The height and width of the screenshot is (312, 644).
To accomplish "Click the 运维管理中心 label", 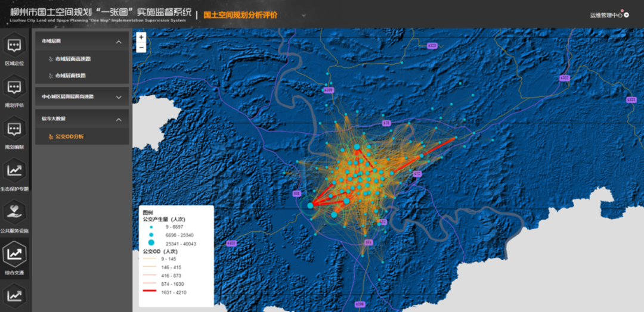I will point(606,15).
